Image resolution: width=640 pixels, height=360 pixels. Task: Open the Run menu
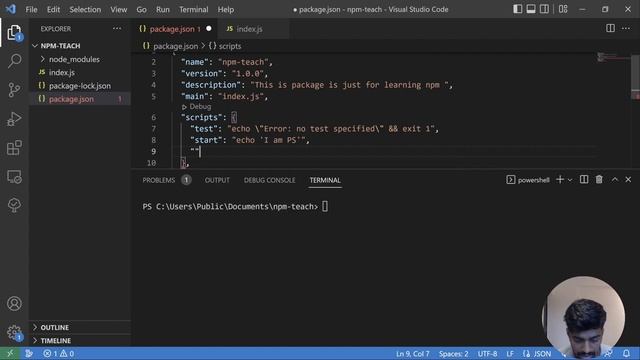coord(162,9)
